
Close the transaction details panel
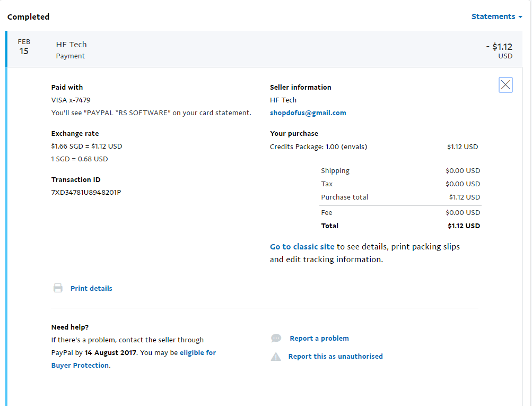pyautogui.click(x=505, y=85)
